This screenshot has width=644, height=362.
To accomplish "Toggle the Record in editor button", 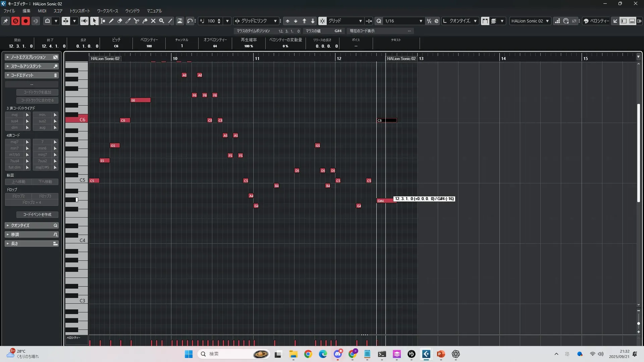I will 25,21.
